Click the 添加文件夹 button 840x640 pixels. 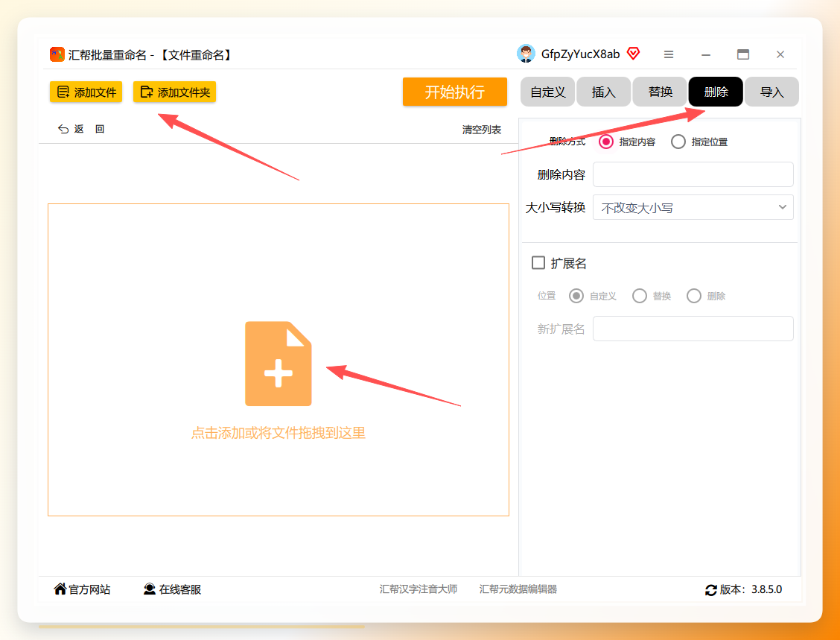pos(175,92)
